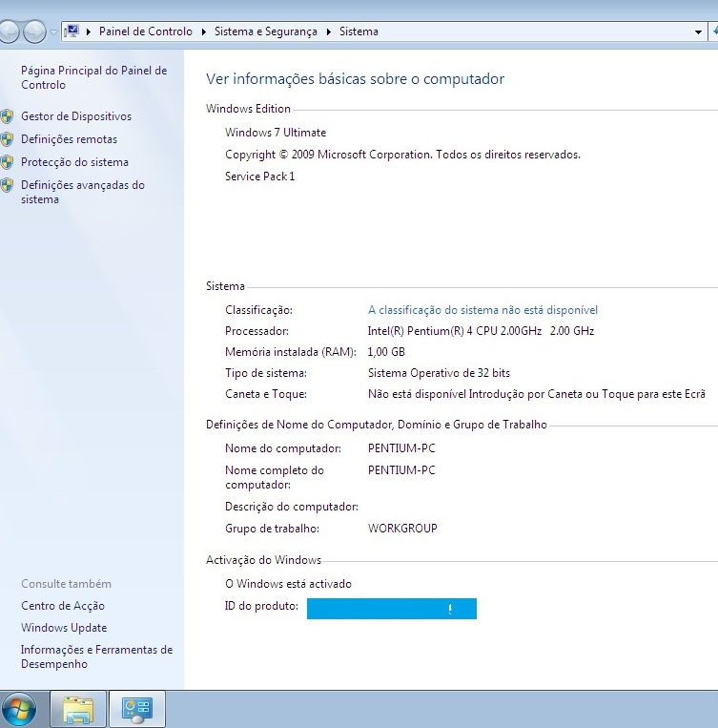The width and height of the screenshot is (718, 728).
Task: Open Windows Explorer from the taskbar
Action: click(x=78, y=709)
